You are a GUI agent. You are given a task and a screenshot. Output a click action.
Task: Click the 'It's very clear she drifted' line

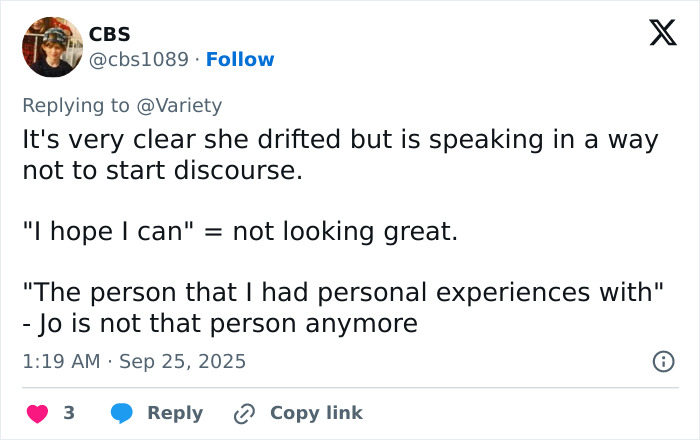[340, 139]
